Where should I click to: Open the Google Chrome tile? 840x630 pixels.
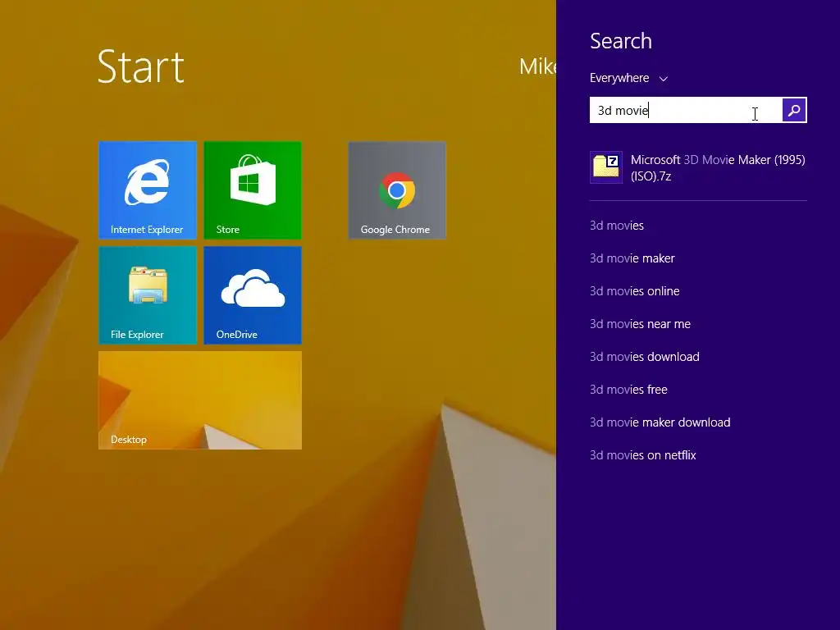pyautogui.click(x=397, y=190)
